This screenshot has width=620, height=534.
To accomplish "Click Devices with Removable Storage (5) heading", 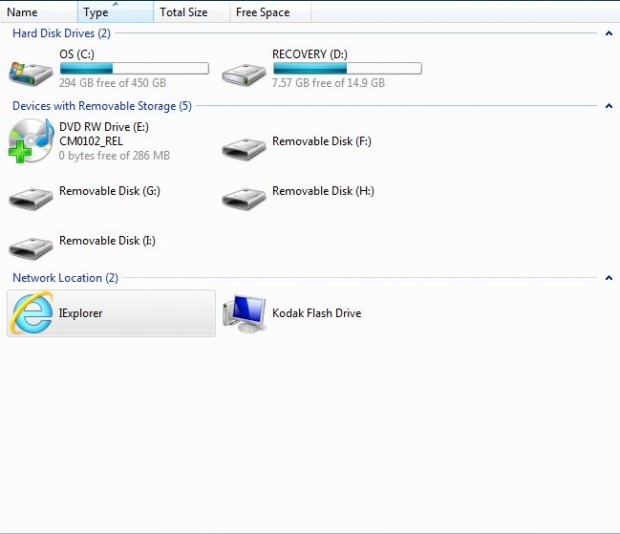I will (101, 106).
